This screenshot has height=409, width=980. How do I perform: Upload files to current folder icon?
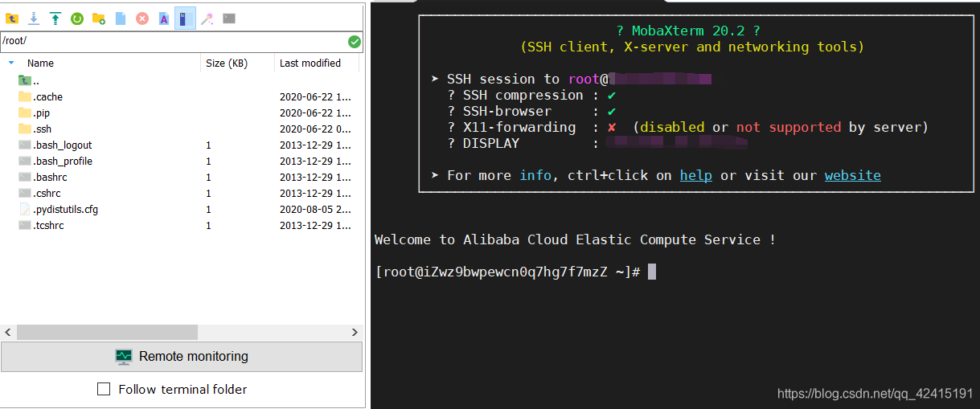pyautogui.click(x=55, y=18)
